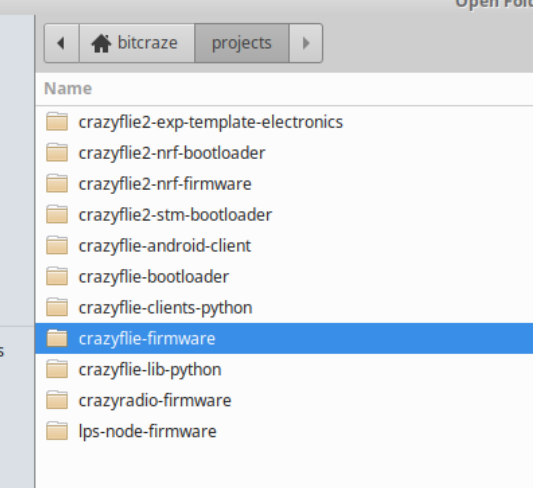The height and width of the screenshot is (488, 533).
Task: Click the folder icon for crazyflie-bootloader
Action: point(57,276)
